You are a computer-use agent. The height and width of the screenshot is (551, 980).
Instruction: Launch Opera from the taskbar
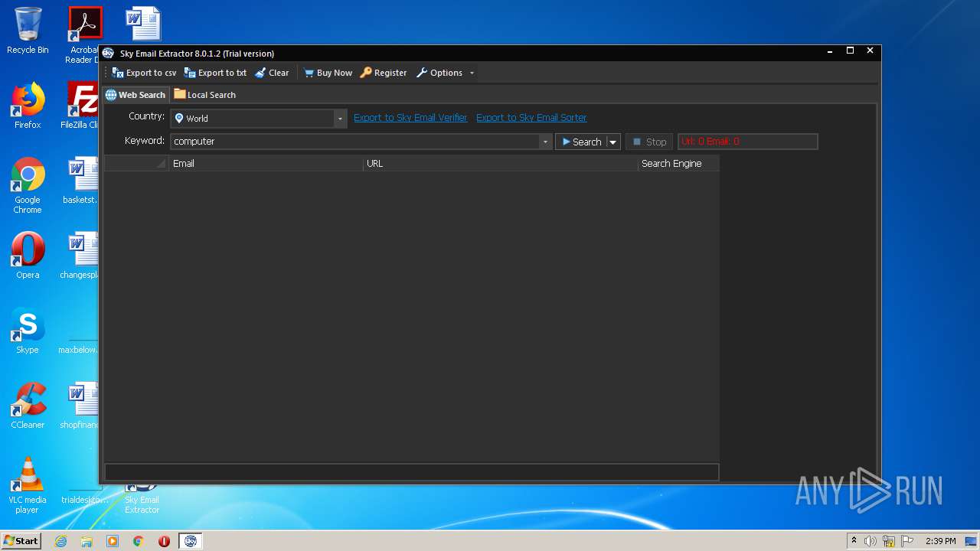pyautogui.click(x=164, y=541)
